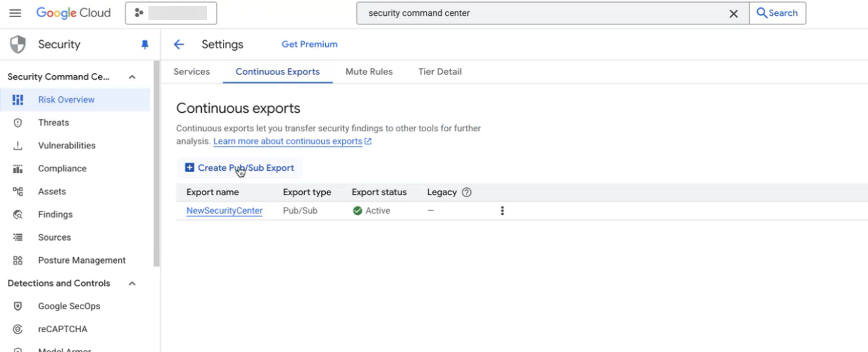Click the Google SecOps shield icon
The height and width of the screenshot is (352, 868).
[18, 306]
